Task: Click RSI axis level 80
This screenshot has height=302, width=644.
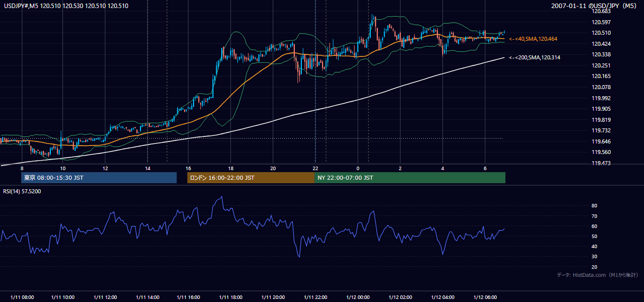Action: point(595,206)
